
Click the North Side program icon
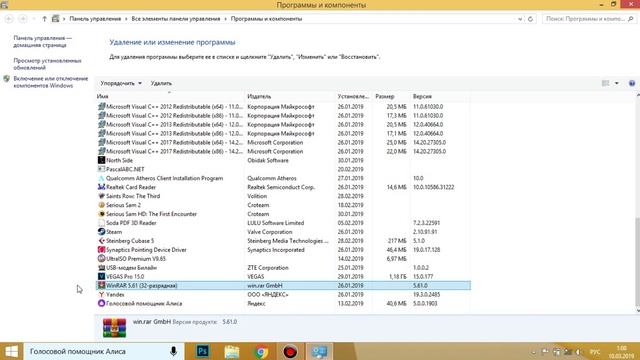102,160
